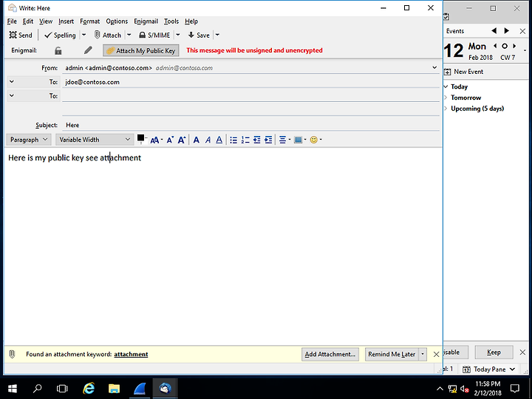The height and width of the screenshot is (399, 532).
Task: Decrease font size with smaller A icon
Action: tap(170, 140)
